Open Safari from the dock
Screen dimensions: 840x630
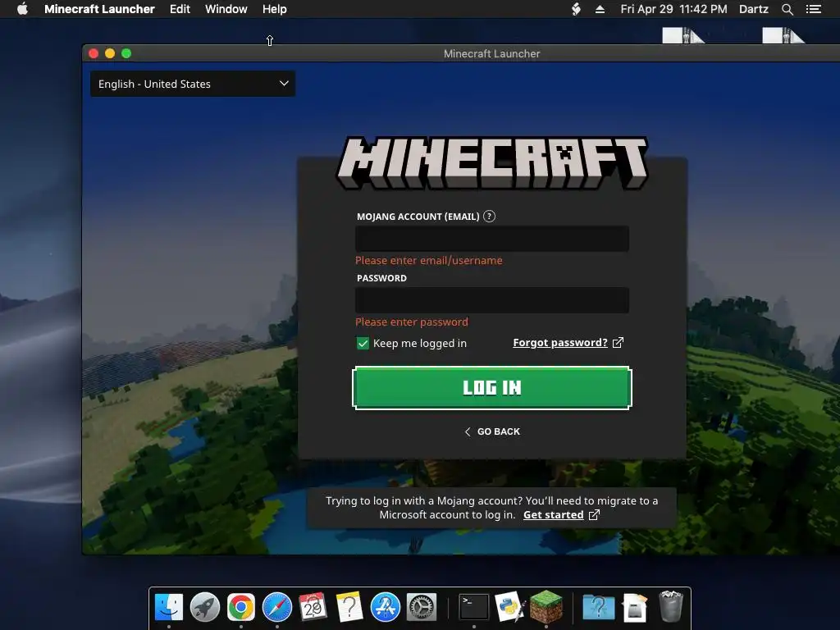click(277, 607)
